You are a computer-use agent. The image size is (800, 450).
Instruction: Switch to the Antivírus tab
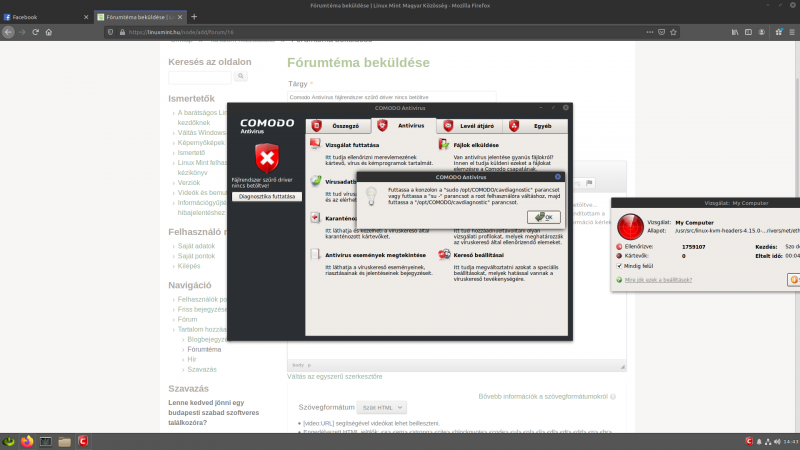(x=404, y=126)
